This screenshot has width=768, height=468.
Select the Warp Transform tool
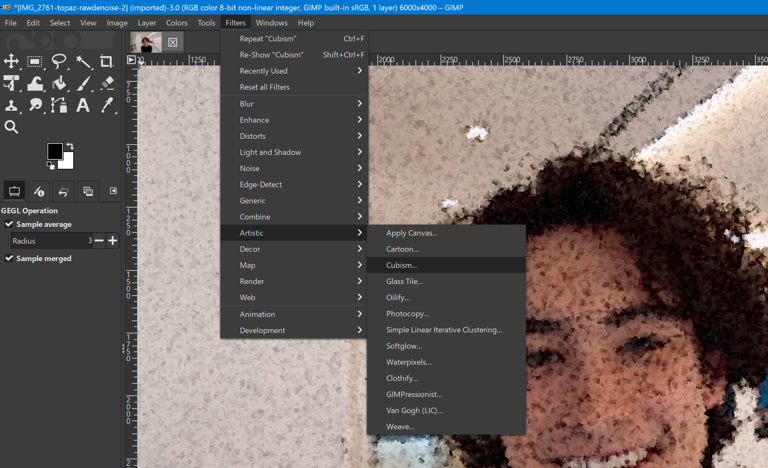pos(35,83)
